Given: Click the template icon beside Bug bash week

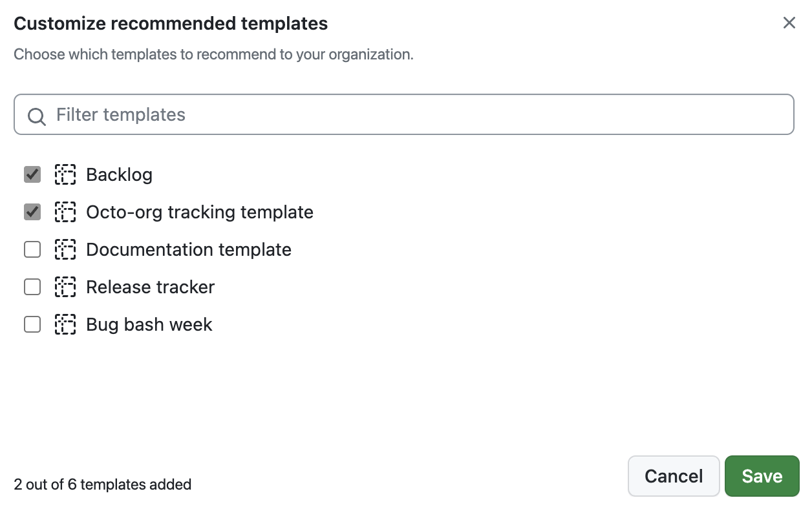Looking at the screenshot, I should pos(65,324).
